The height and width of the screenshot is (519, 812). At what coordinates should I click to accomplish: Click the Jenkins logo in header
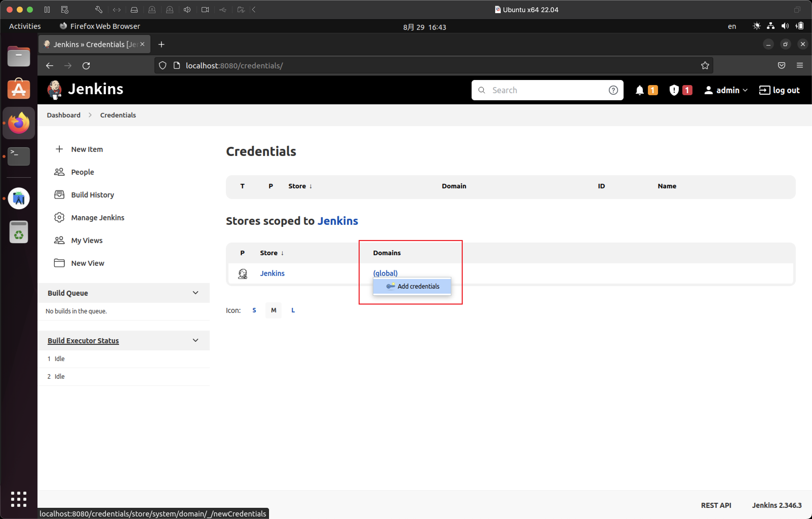point(85,90)
